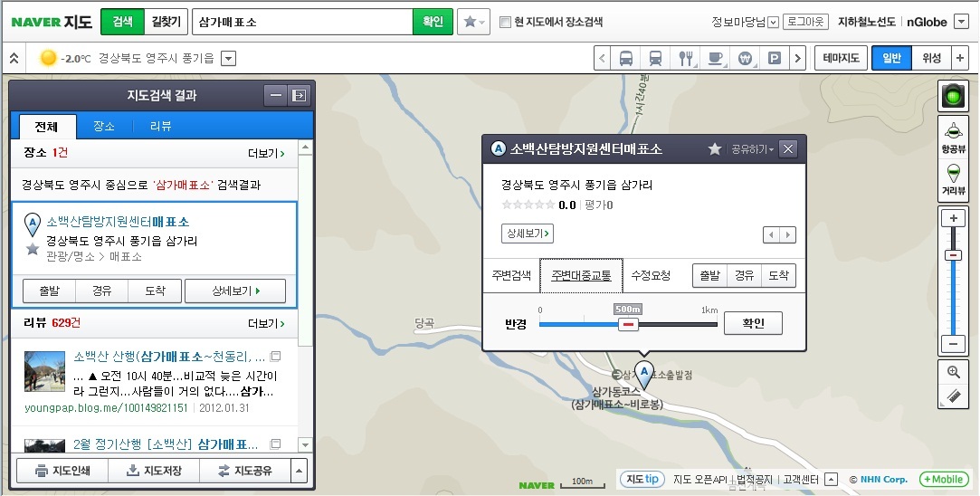The height and width of the screenshot is (496, 980).
Task: Click 지도저장 save button
Action: tap(154, 471)
